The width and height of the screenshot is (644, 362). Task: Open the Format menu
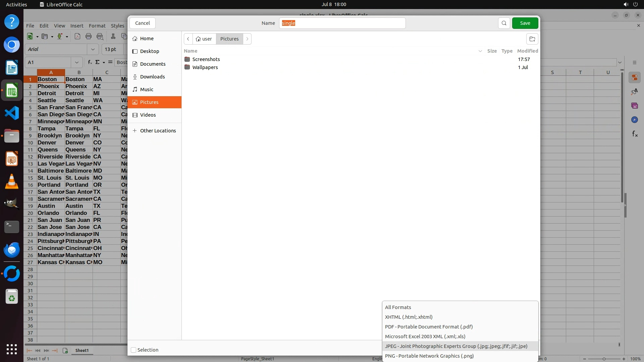click(x=97, y=26)
